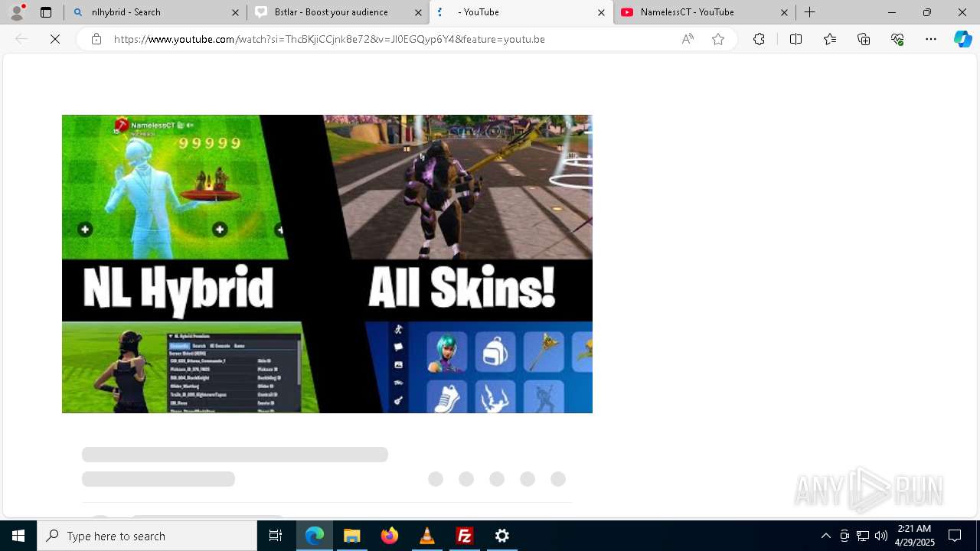Screen dimensions: 980x551
Task: Select the '- YouTube' loading tab
Action: 521,12
